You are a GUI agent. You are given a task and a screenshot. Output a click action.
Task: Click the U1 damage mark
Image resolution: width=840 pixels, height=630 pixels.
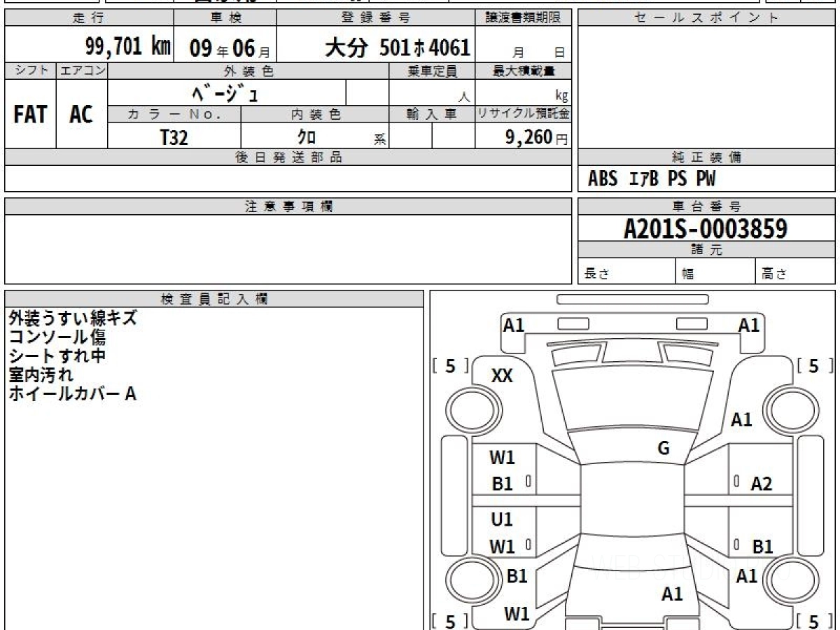502,519
